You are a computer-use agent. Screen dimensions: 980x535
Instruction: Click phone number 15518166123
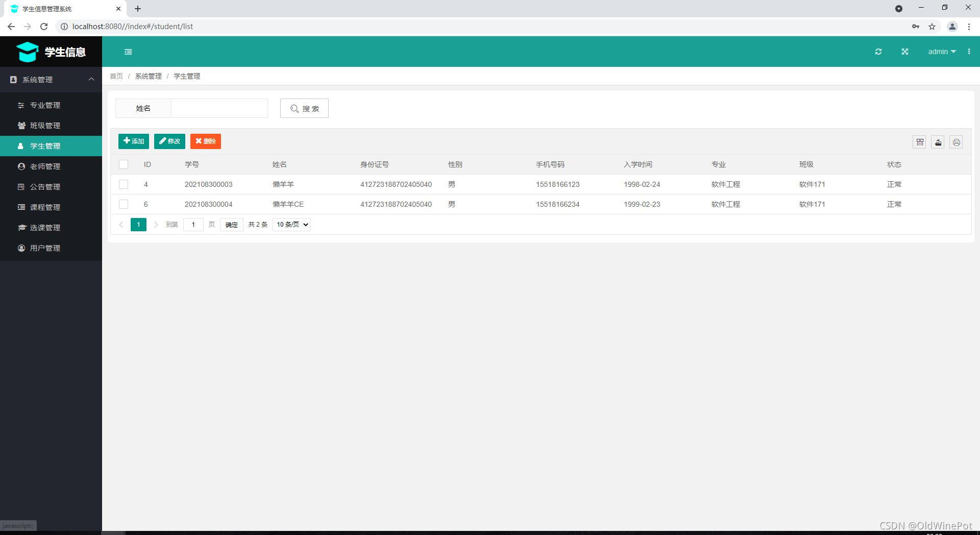coord(558,184)
